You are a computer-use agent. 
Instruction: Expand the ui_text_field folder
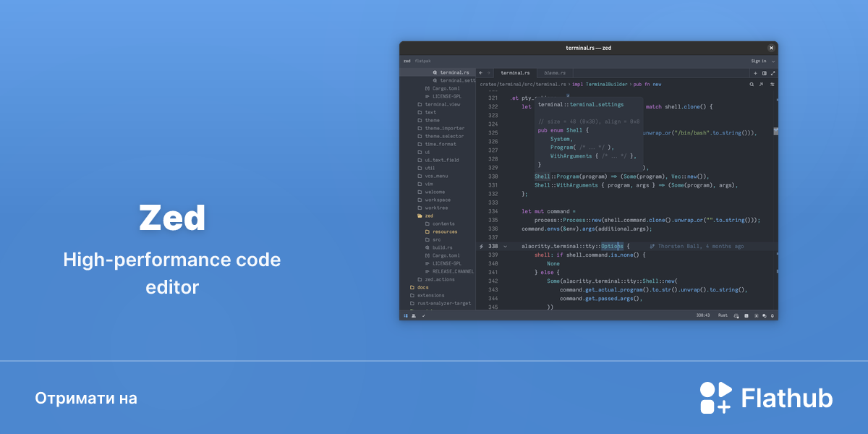[x=438, y=160]
